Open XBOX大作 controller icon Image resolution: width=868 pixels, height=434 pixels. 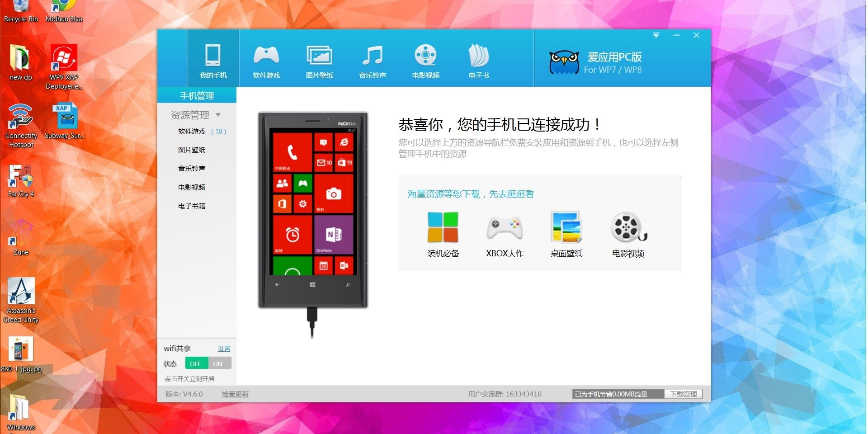click(505, 227)
